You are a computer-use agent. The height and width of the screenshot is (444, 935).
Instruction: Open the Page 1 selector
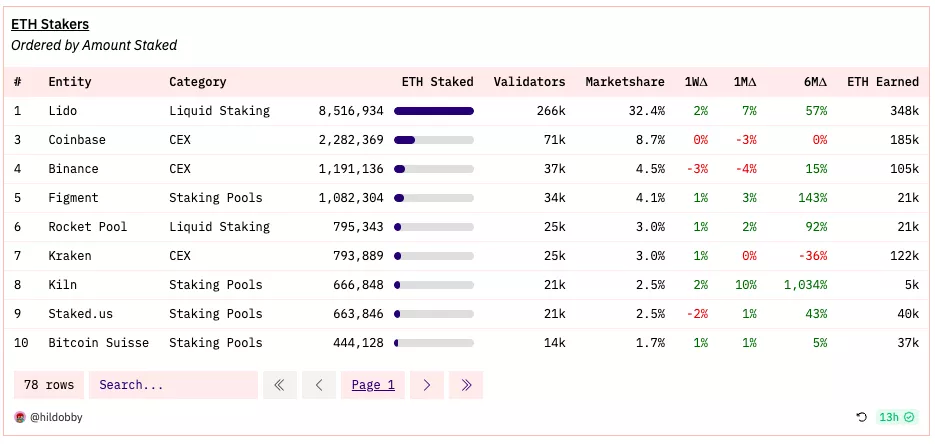coord(373,385)
